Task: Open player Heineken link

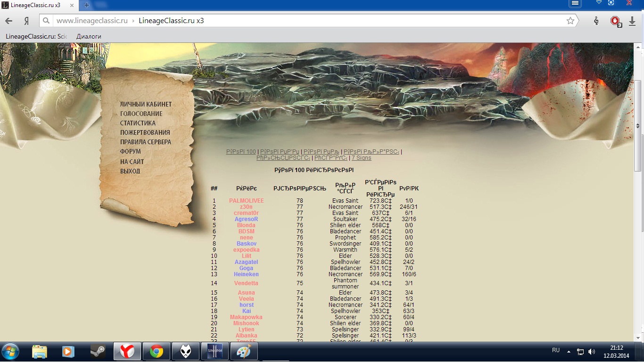Action: 247,274
